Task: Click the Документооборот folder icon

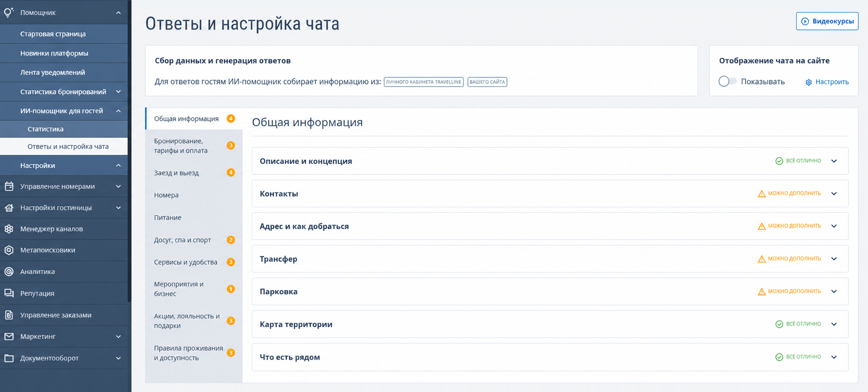Action: [x=9, y=358]
